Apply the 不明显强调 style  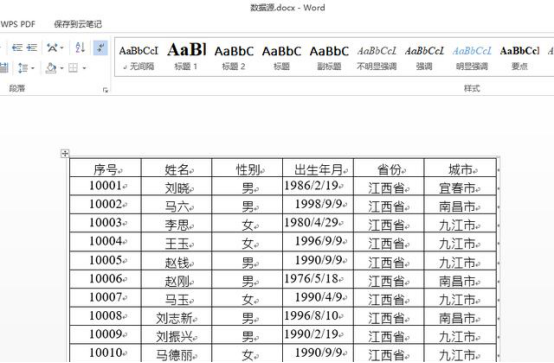click(x=377, y=57)
